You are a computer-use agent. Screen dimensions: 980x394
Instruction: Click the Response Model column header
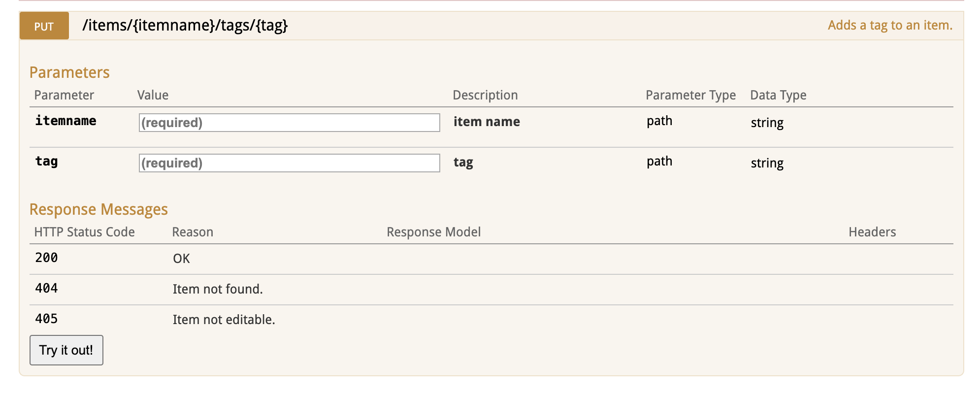tap(433, 232)
